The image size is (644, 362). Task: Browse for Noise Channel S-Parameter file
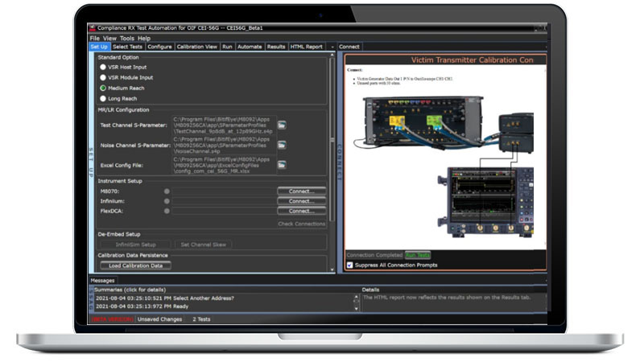pos(282,145)
